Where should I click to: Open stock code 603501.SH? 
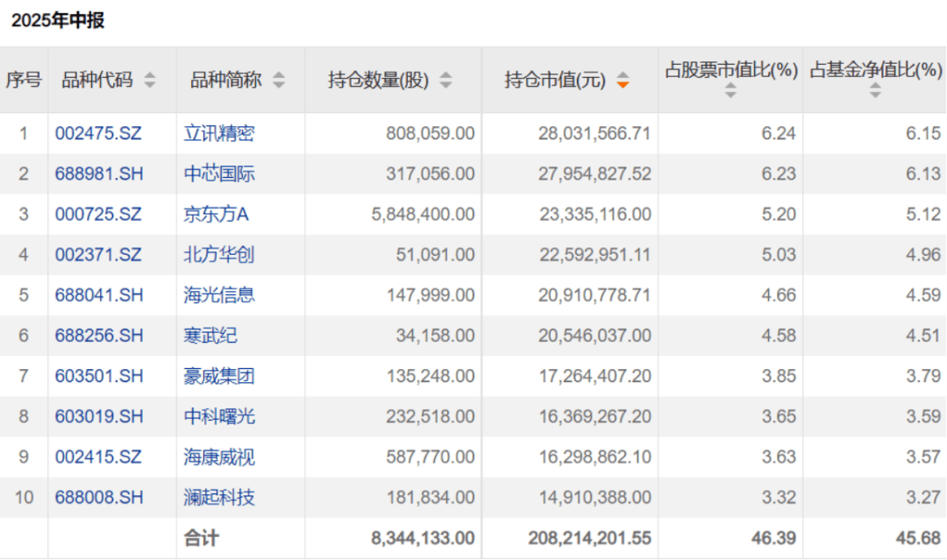point(99,376)
